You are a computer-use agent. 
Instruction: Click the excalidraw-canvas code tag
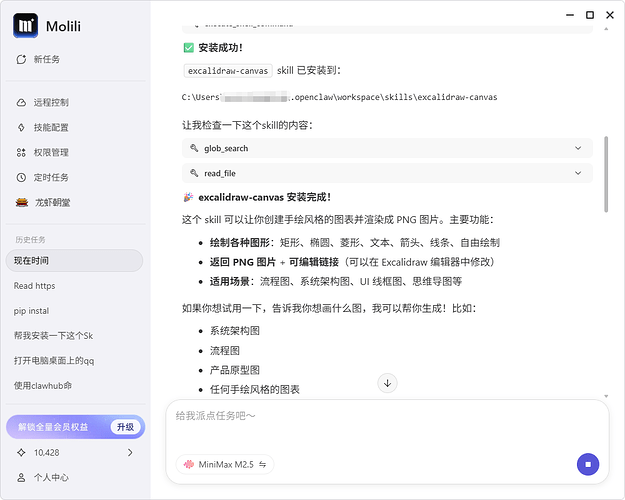[228, 71]
